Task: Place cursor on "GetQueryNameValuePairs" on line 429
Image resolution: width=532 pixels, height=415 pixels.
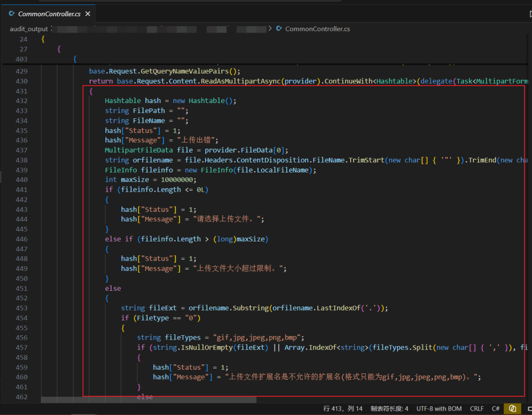Action: coord(185,71)
